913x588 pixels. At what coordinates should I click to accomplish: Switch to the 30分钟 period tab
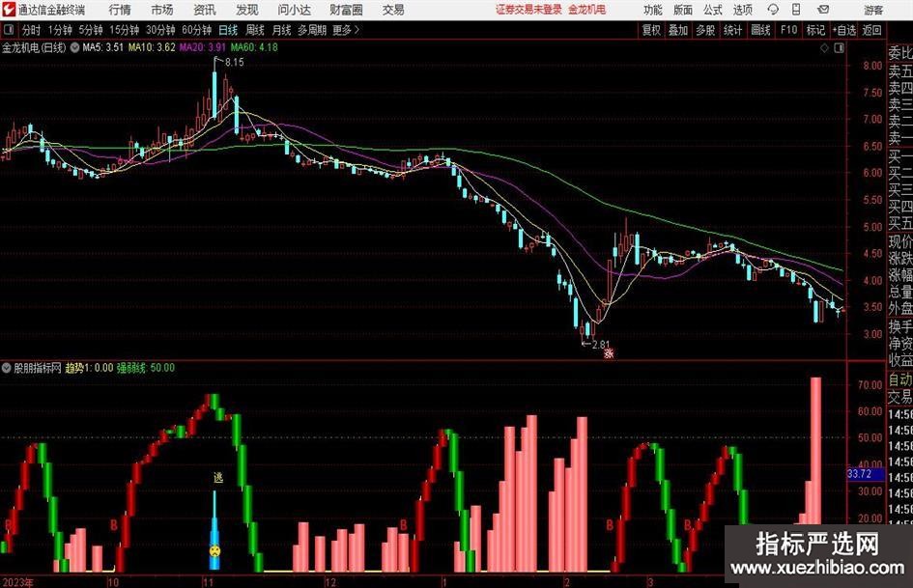pyautogui.click(x=160, y=30)
